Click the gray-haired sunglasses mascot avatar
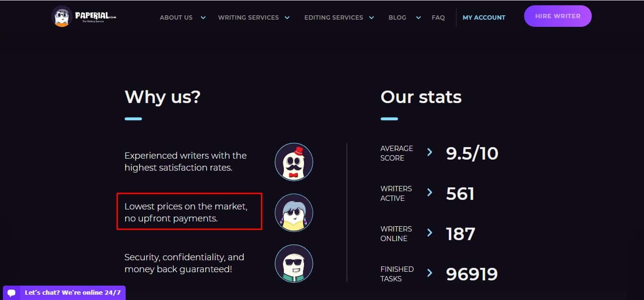The height and width of the screenshot is (300, 644). (x=294, y=213)
